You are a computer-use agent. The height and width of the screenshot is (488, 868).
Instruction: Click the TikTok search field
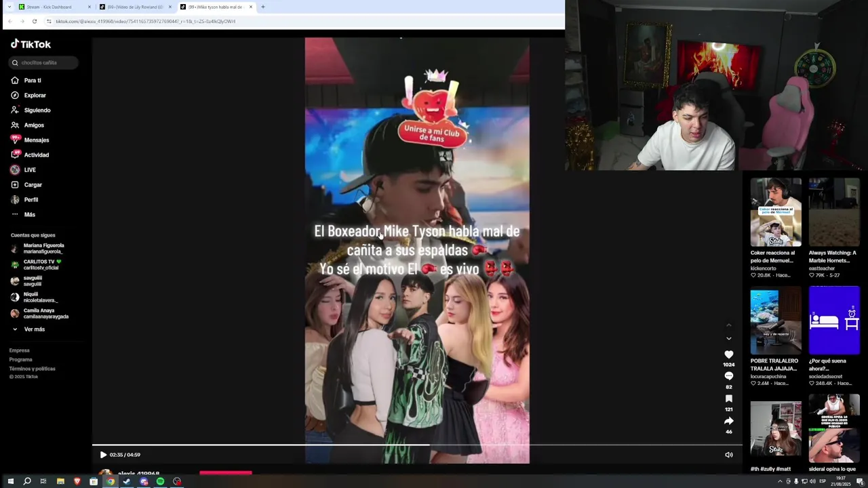(44, 62)
